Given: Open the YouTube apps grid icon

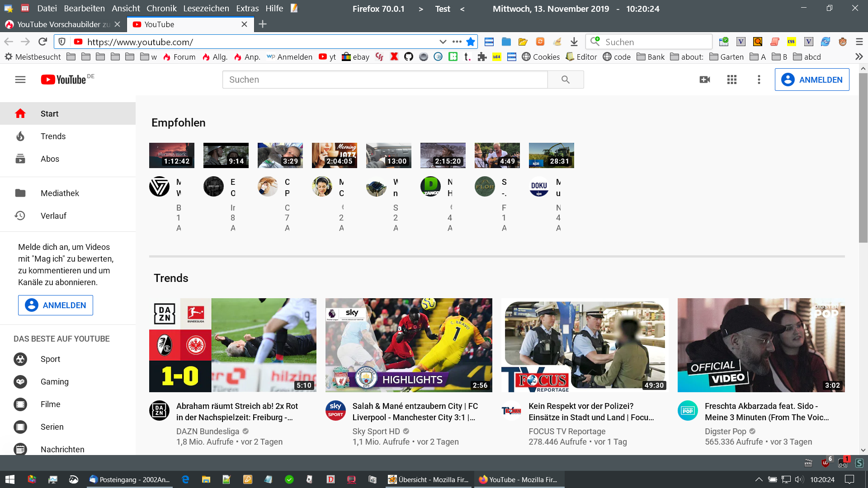Looking at the screenshot, I should point(731,80).
